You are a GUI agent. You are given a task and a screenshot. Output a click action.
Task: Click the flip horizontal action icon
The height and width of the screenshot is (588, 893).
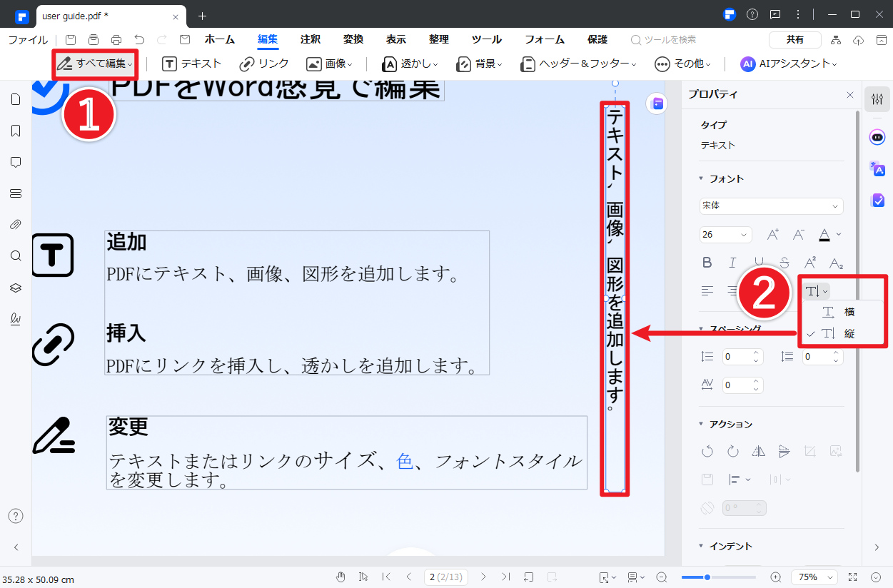758,451
